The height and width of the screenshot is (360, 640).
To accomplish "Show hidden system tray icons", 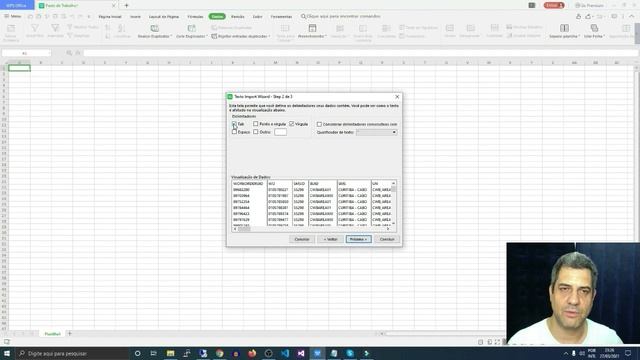I will pyautogui.click(x=566, y=353).
